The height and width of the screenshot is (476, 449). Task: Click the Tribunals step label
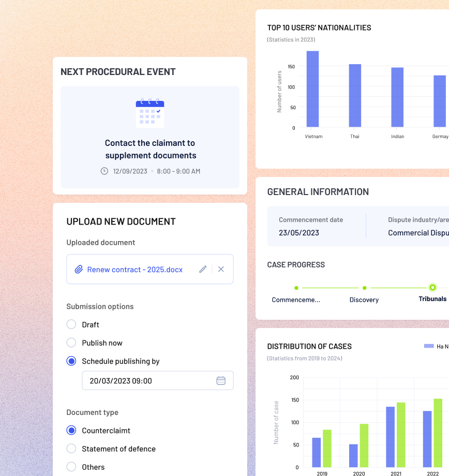pyautogui.click(x=432, y=299)
